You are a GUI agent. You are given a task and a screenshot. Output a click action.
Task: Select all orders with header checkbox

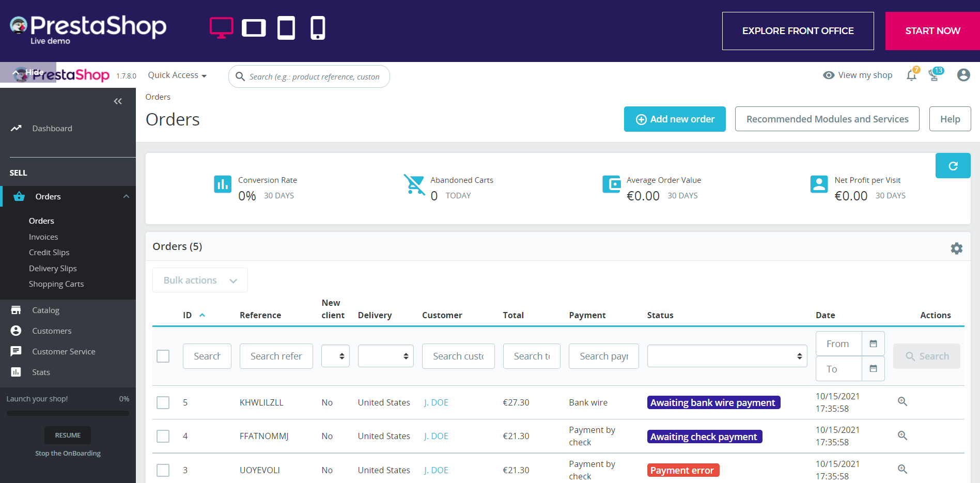[163, 356]
